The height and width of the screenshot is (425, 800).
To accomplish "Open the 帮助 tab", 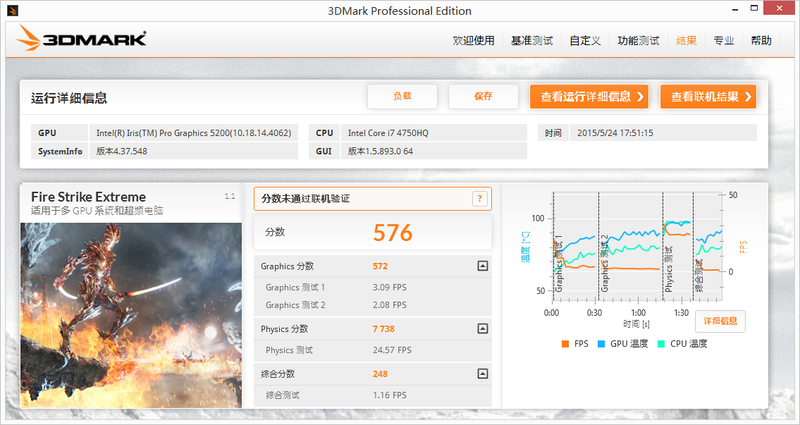I will (x=761, y=40).
